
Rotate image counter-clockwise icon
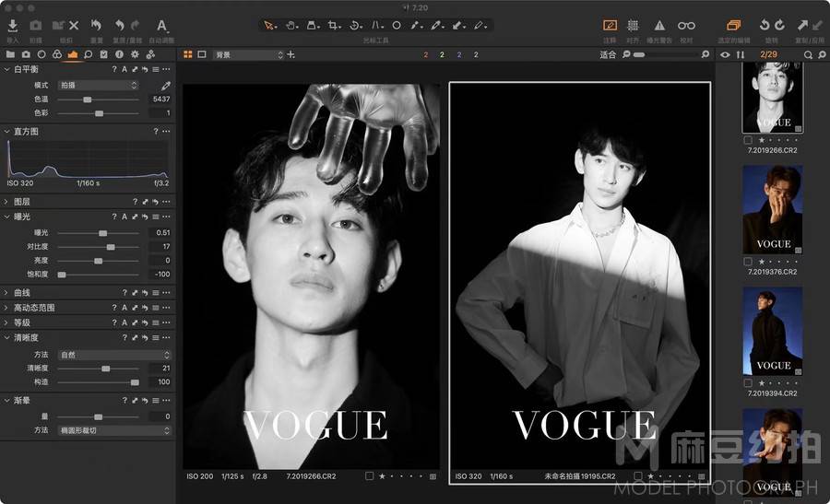tap(764, 25)
